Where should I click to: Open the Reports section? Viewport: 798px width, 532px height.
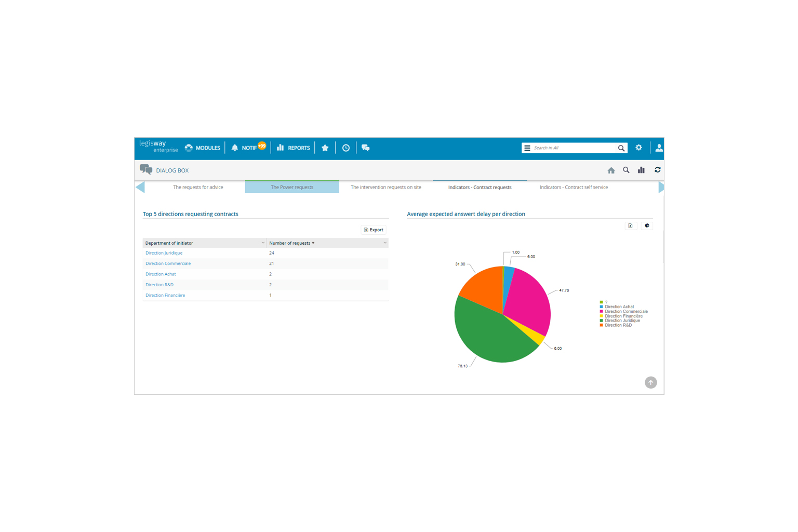click(x=293, y=148)
